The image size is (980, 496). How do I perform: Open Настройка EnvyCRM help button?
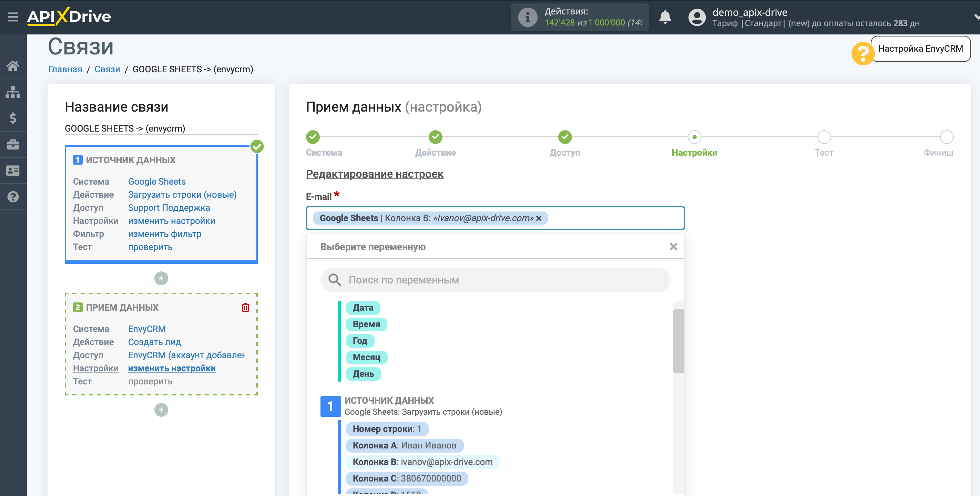920,49
